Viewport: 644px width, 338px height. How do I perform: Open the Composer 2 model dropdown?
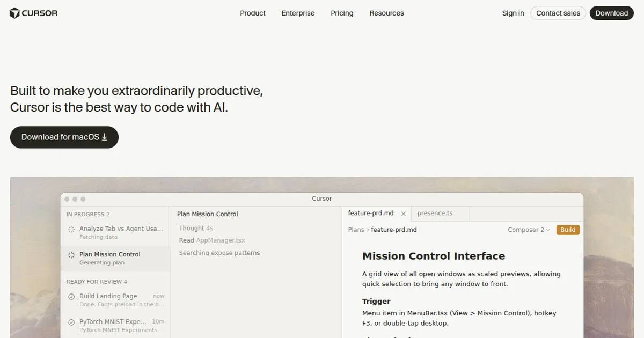(x=529, y=230)
